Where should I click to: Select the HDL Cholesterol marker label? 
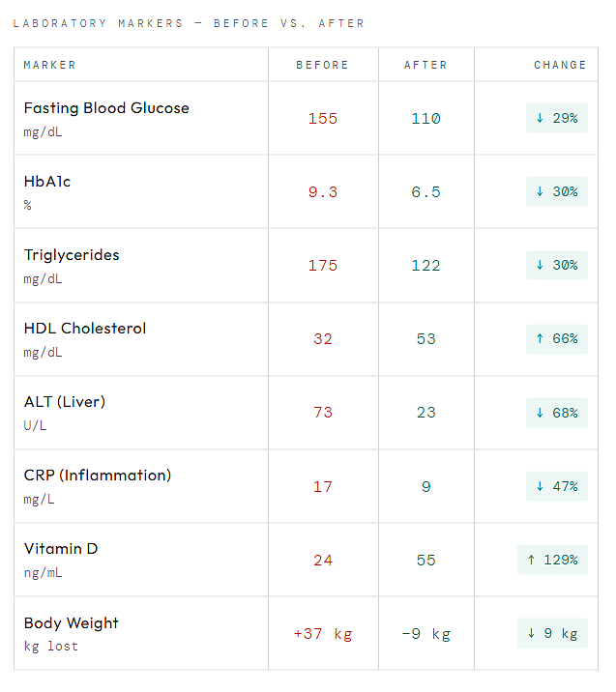(x=85, y=329)
